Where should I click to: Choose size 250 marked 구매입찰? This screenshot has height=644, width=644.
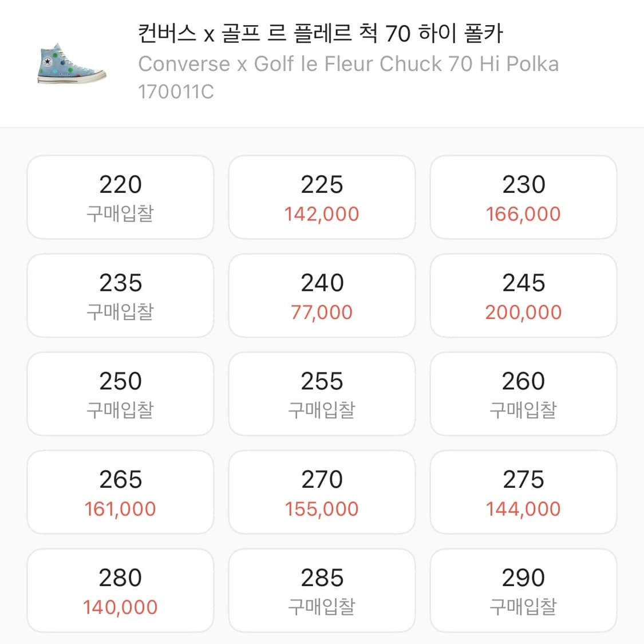click(120, 394)
